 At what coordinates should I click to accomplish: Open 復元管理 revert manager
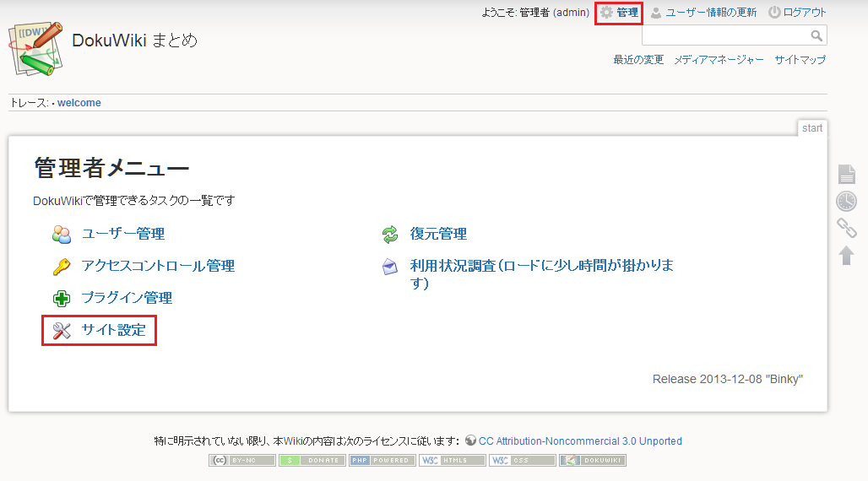[438, 234]
